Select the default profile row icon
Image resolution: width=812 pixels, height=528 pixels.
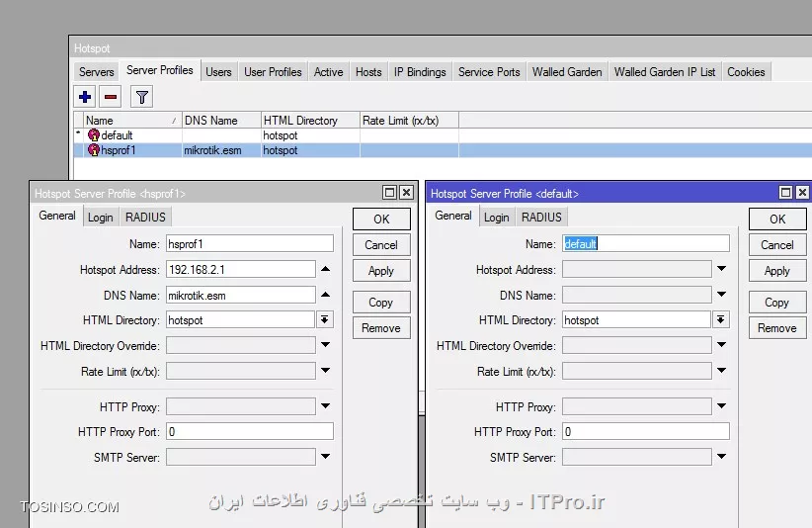click(94, 135)
